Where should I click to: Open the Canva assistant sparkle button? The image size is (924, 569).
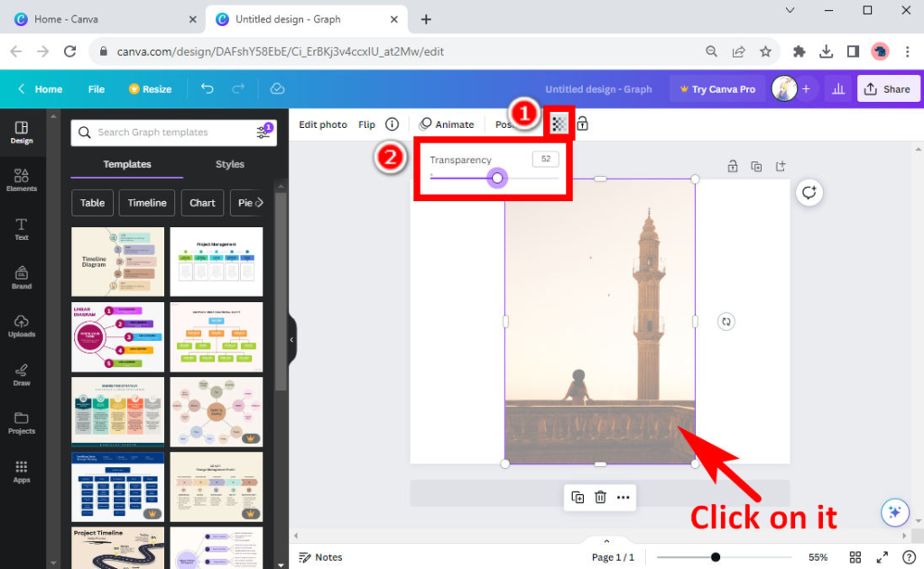tap(894, 511)
